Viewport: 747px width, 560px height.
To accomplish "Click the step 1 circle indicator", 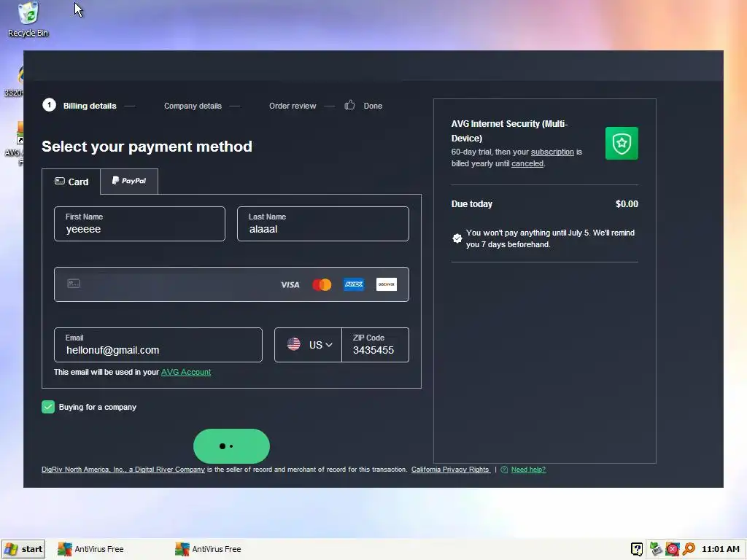I will 49,105.
